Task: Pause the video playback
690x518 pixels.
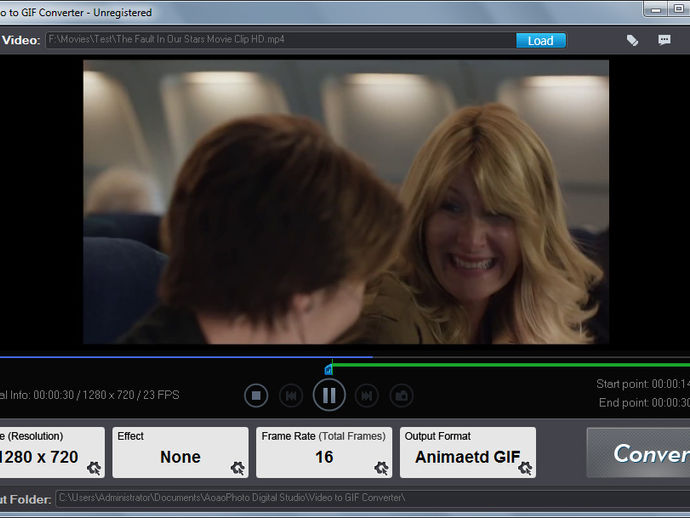Action: pyautogui.click(x=329, y=395)
